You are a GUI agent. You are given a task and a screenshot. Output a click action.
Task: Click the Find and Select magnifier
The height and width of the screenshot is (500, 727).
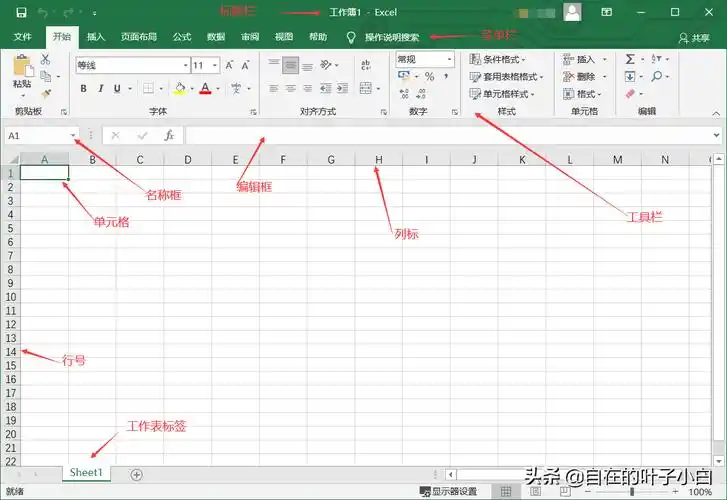click(657, 76)
